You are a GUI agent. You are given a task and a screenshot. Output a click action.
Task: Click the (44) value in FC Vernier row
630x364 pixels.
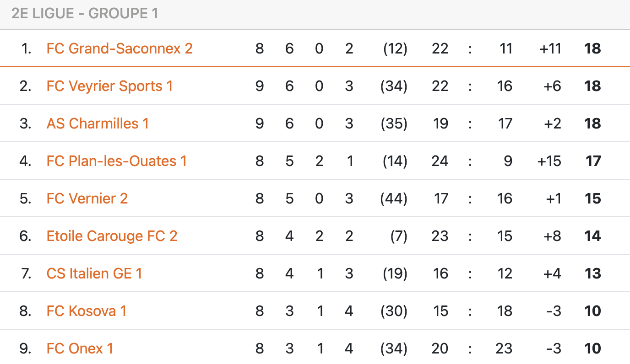394,198
